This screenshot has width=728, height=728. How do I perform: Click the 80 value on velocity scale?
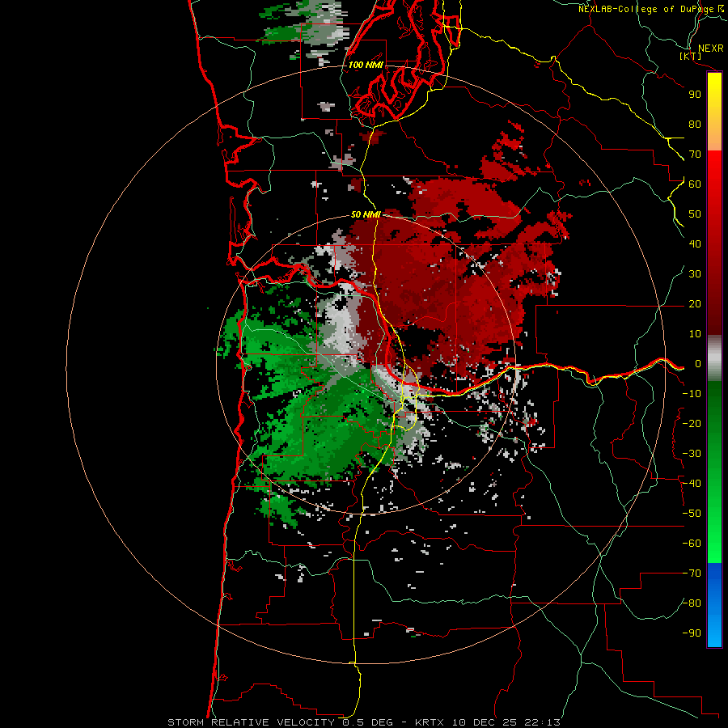(695, 124)
